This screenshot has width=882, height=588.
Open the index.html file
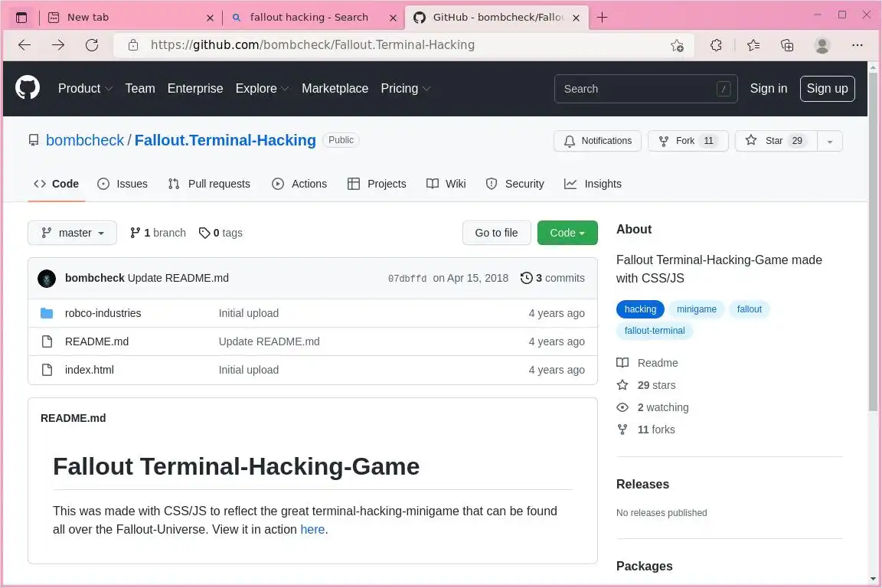90,370
